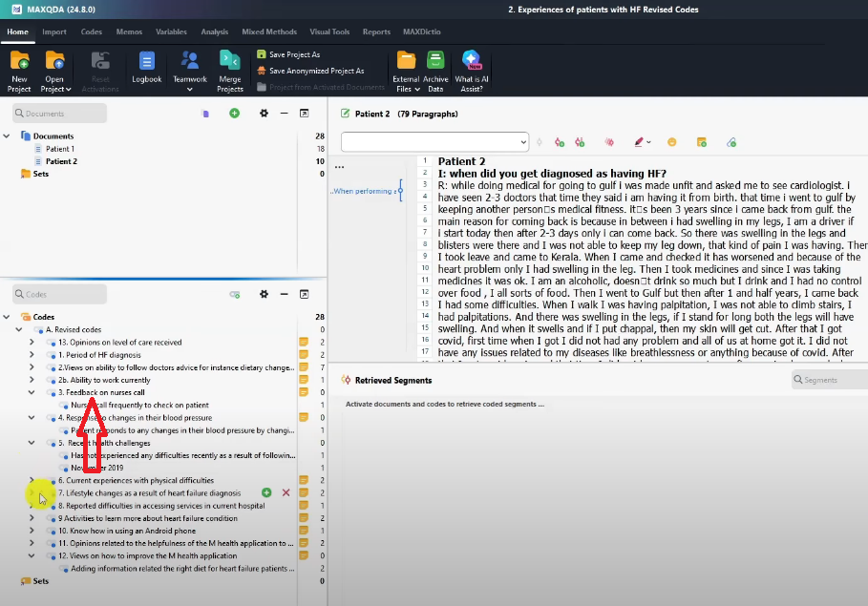Open the MAXDictio tab
868x606 pixels.
(x=422, y=31)
